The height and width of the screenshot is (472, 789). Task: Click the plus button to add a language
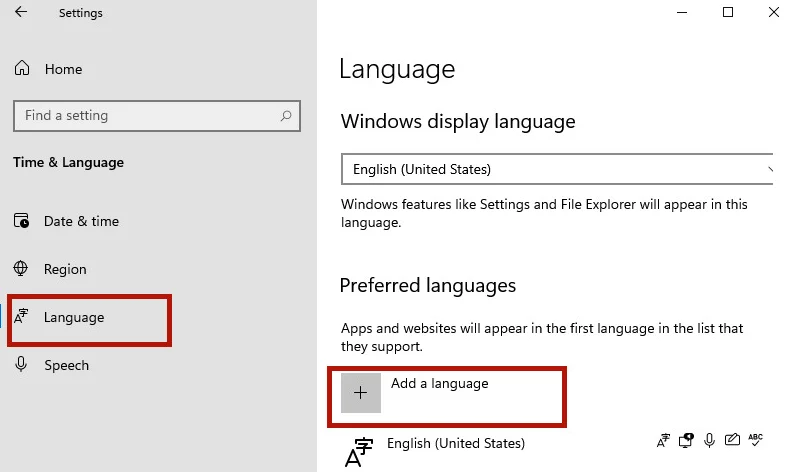tap(361, 392)
